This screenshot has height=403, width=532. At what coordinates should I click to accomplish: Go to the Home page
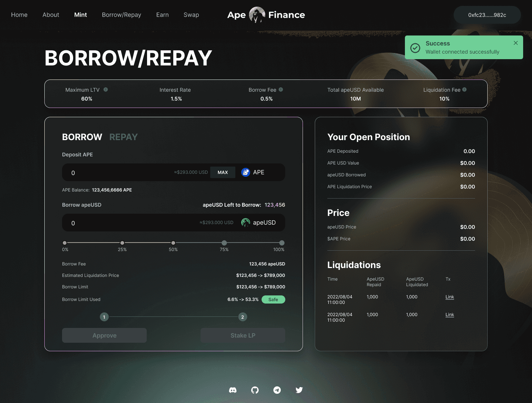tap(19, 15)
